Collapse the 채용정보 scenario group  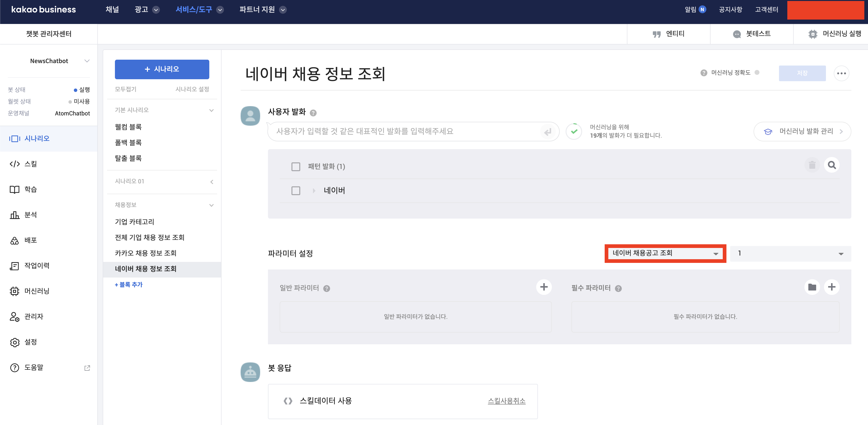(211, 205)
